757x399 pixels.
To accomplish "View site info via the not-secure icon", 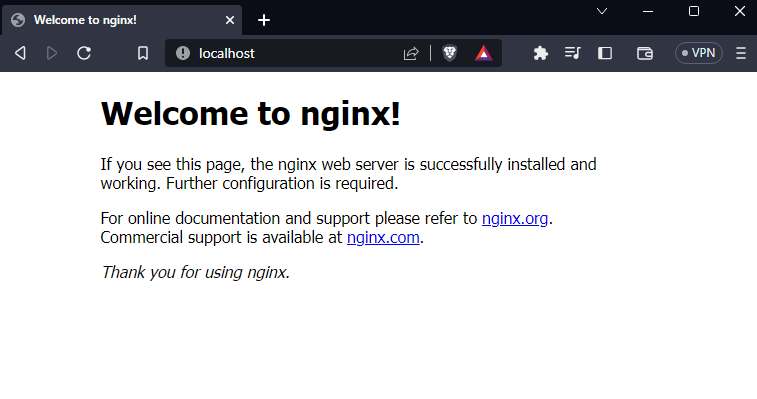I will click(x=183, y=53).
